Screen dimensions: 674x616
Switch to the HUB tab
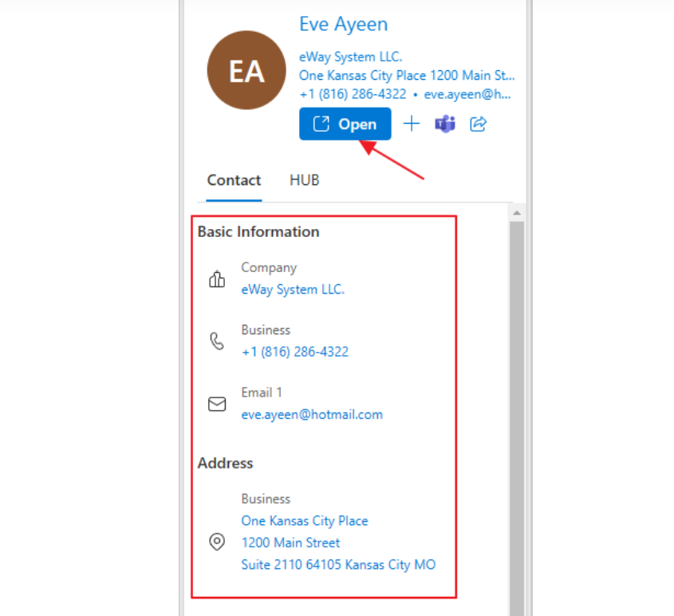305,180
